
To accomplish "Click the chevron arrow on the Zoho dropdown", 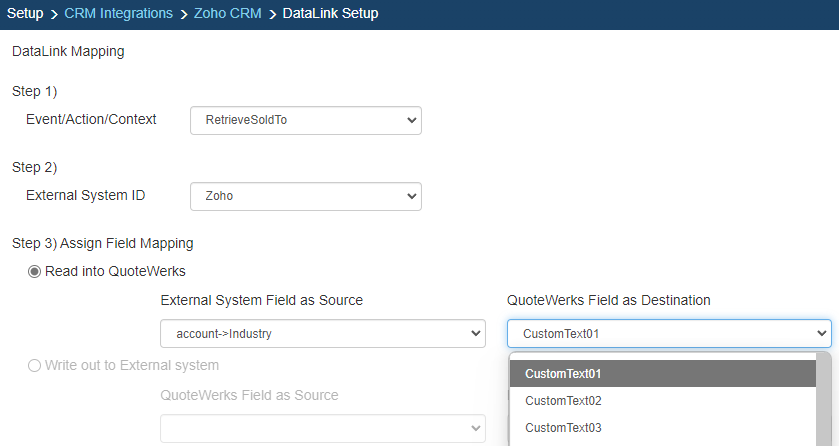I will coord(411,197).
